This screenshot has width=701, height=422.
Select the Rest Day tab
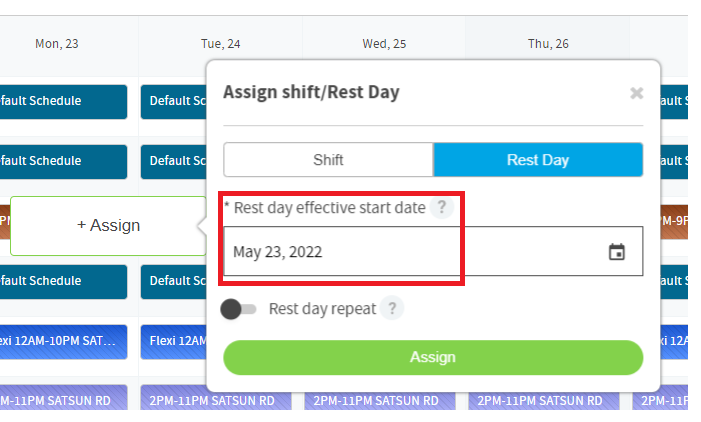click(x=538, y=160)
